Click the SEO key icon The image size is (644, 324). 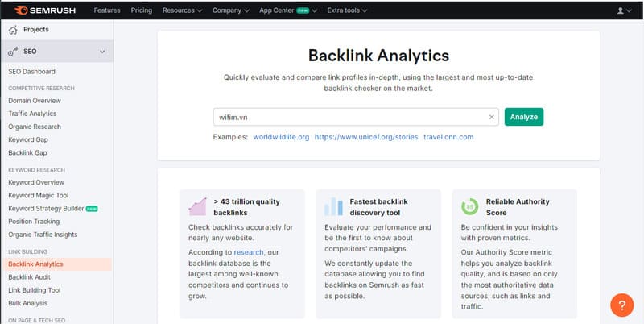click(x=13, y=52)
